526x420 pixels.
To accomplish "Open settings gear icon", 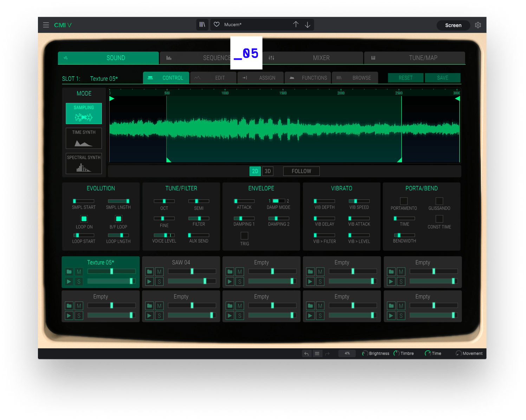I will coord(478,25).
